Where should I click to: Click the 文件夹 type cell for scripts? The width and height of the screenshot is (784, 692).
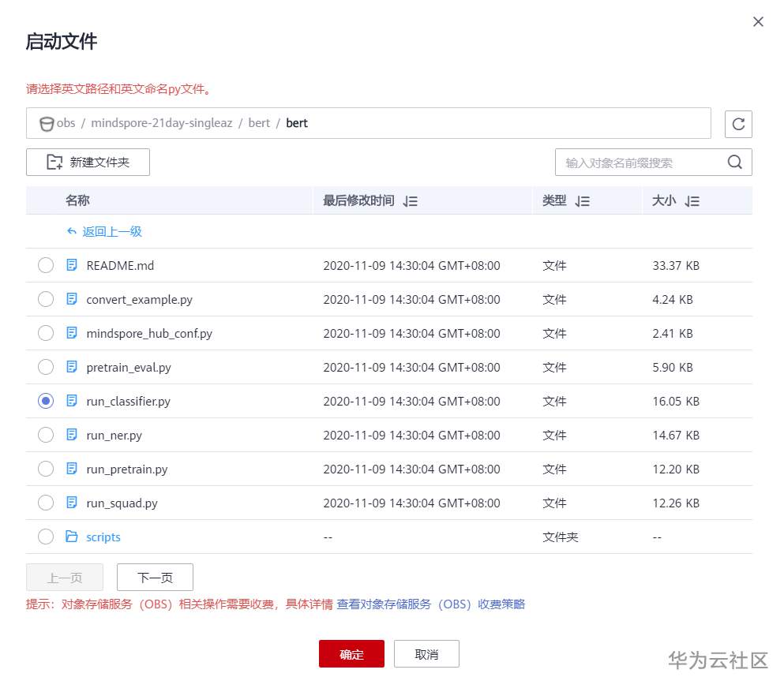(560, 537)
